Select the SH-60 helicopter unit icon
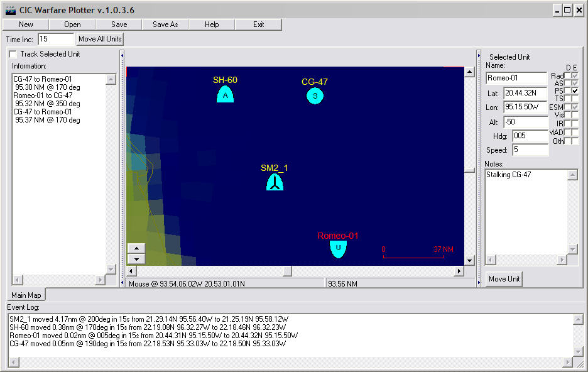Viewport: 588px width, 372px height. (225, 94)
